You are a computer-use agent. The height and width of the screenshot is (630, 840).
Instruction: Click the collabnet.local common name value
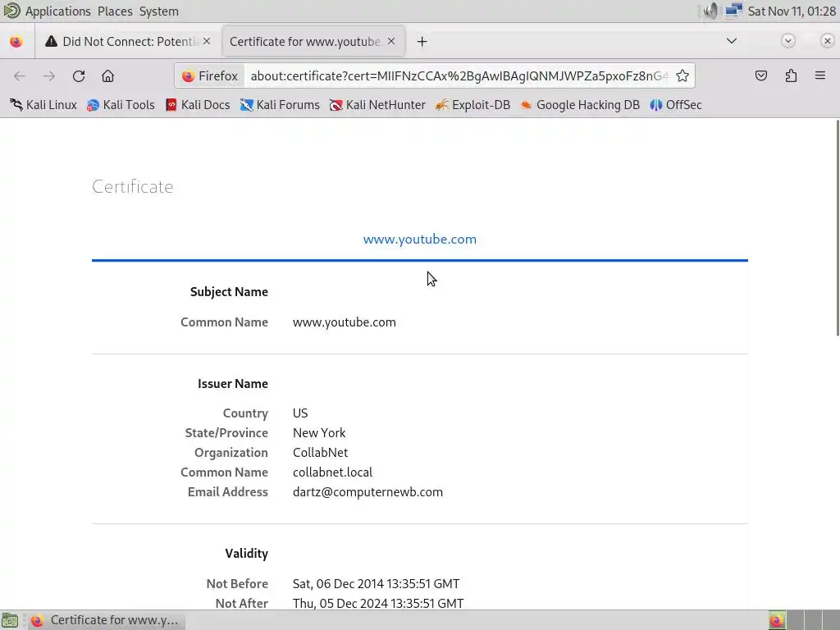pos(333,472)
